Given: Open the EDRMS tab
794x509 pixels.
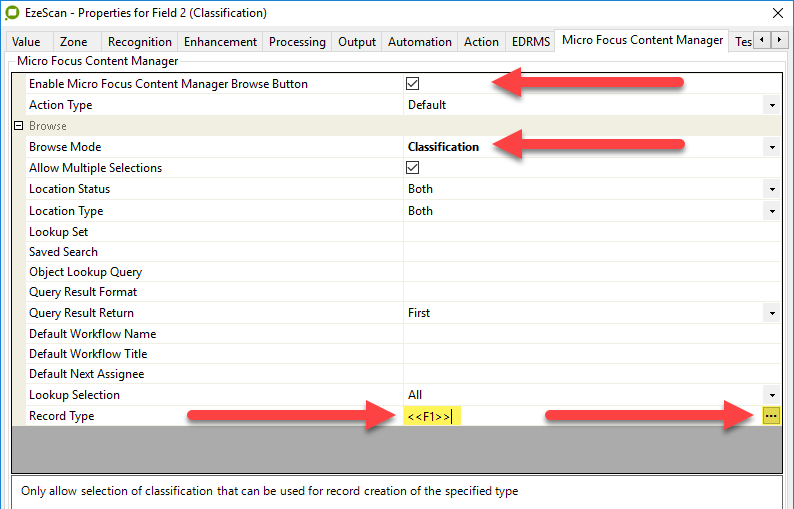Looking at the screenshot, I should pyautogui.click(x=530, y=42).
